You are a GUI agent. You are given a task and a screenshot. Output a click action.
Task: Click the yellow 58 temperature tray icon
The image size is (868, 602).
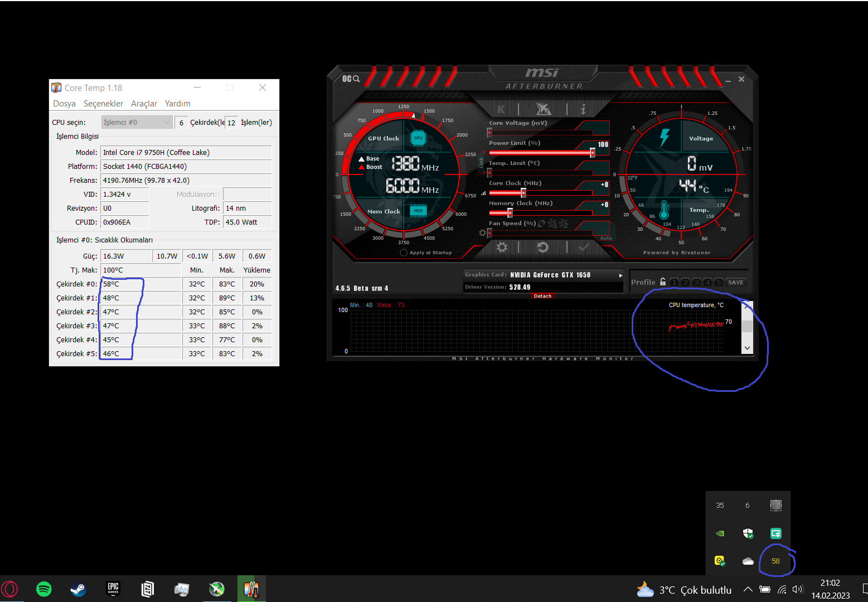(775, 561)
